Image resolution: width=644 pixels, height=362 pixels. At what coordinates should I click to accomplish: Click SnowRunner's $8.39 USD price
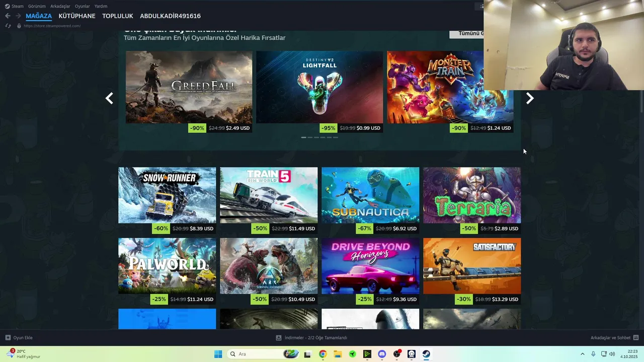(201, 229)
